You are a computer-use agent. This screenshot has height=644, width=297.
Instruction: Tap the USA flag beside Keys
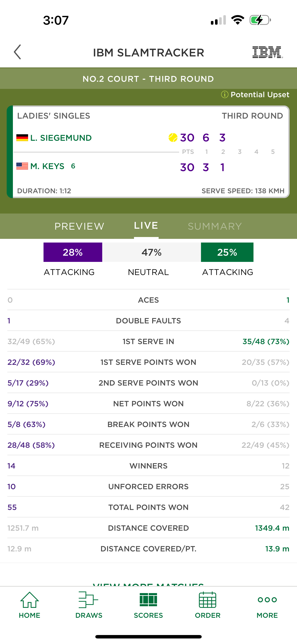[22, 166]
